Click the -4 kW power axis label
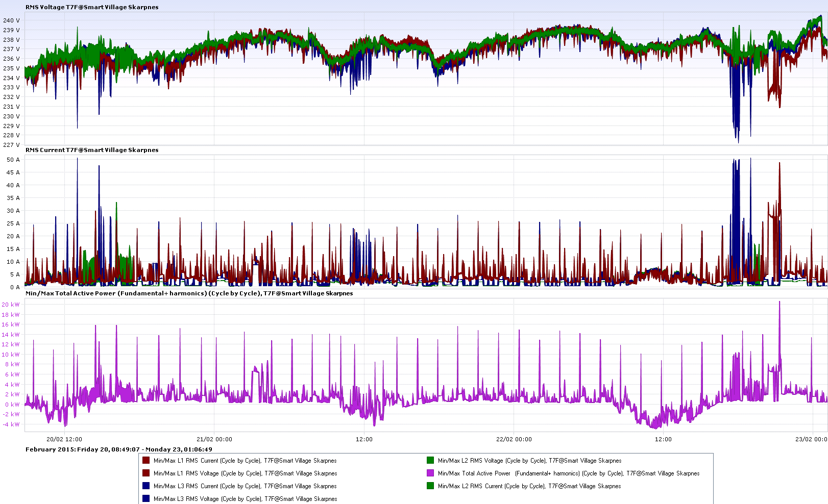Screen dimensions: 828x504 tap(10, 424)
